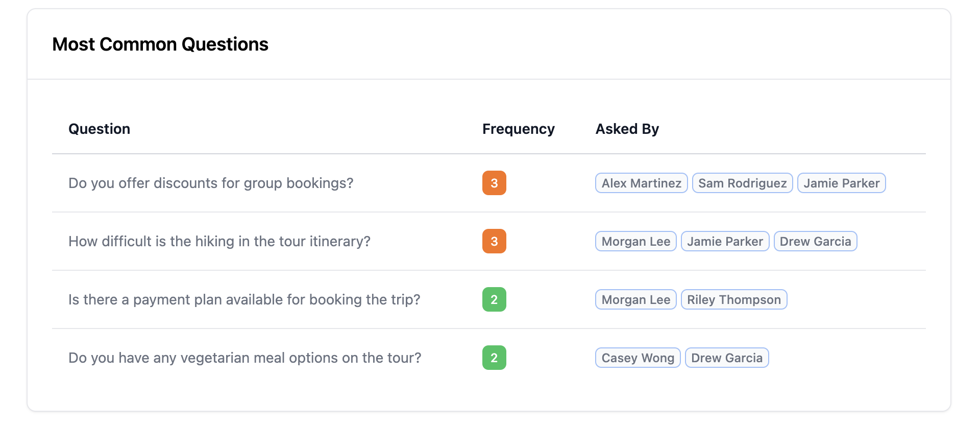The width and height of the screenshot is (980, 423).
Task: Select the Alex Martinez name chip
Action: pos(641,183)
